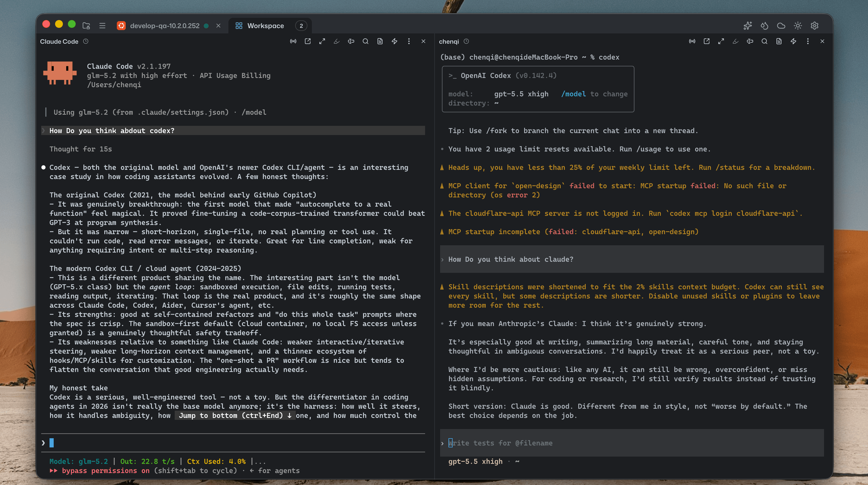Click the flame droplet icon in title bar
This screenshot has height=485, width=868.
click(764, 26)
